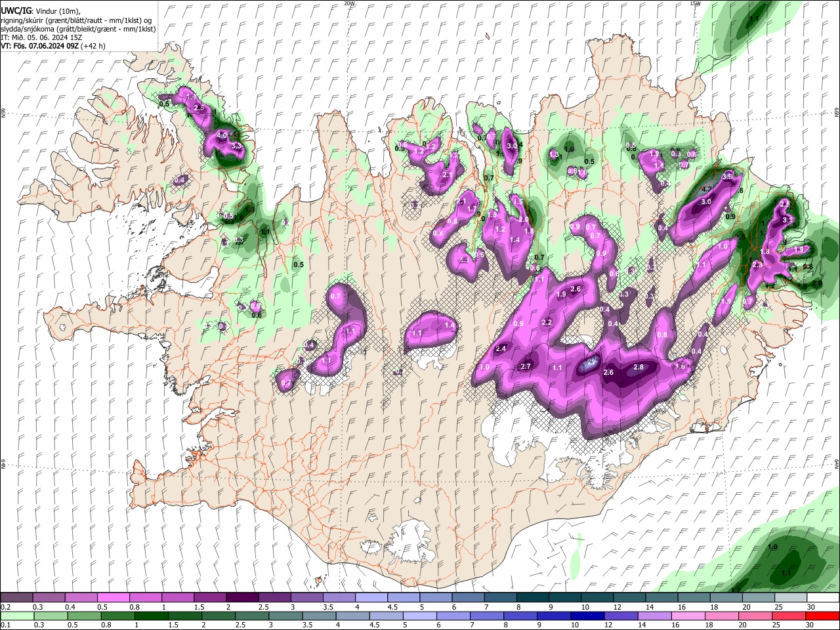Click the deep blue bottom-row swatch starting at 10
Screen dimensions: 840x630
587,616
